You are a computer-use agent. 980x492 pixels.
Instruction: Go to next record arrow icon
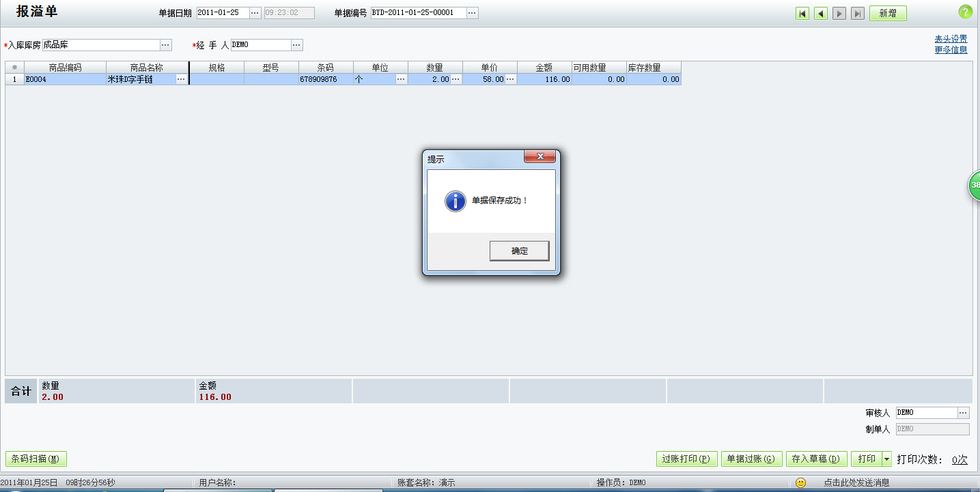[x=839, y=14]
